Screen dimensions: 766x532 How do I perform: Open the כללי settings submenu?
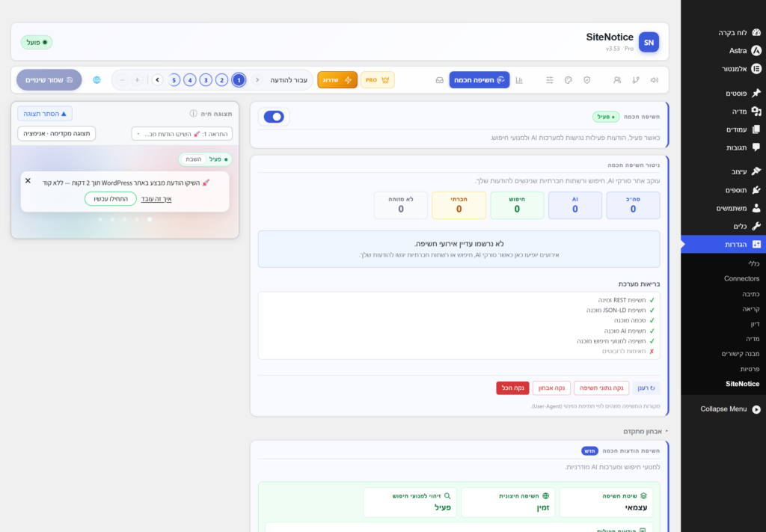(x=754, y=264)
